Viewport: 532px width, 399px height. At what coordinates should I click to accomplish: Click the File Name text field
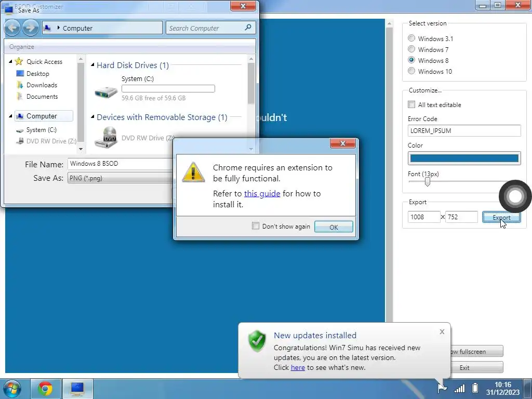coord(120,164)
